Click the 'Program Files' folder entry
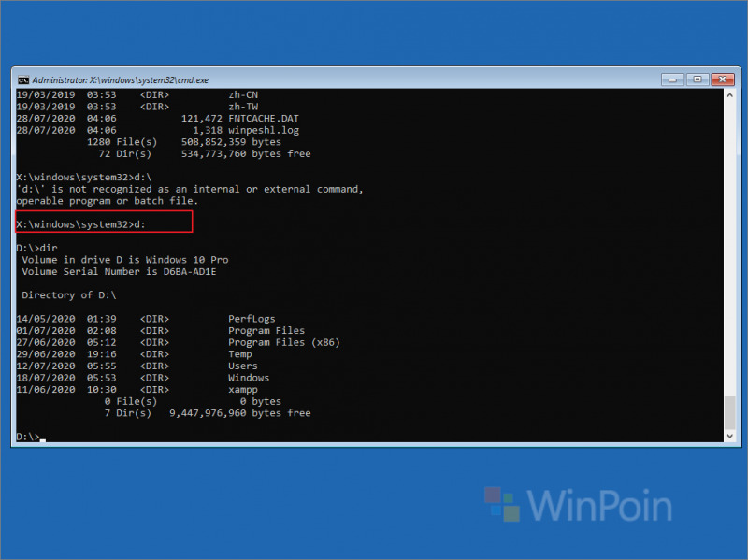 pyautogui.click(x=266, y=331)
